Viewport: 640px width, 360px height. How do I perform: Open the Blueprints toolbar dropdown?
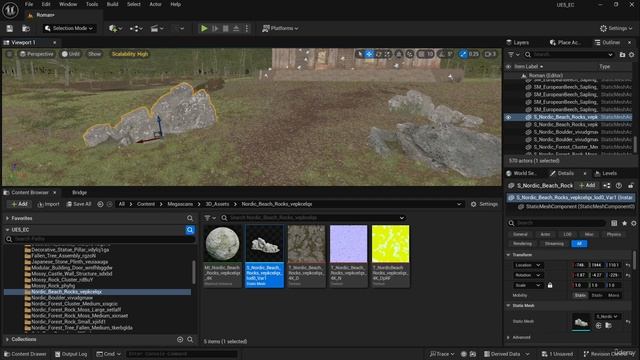pyautogui.click(x=136, y=29)
